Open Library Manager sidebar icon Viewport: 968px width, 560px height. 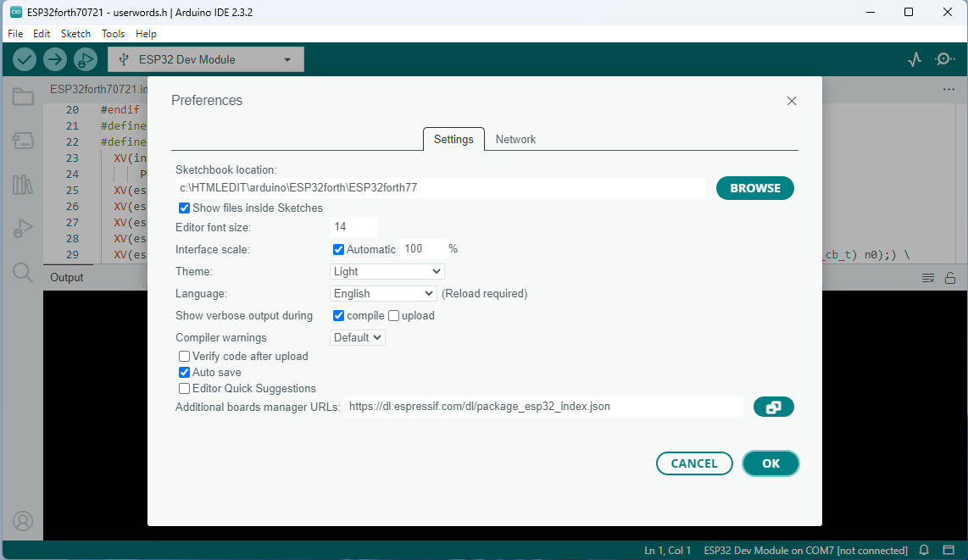pos(23,185)
